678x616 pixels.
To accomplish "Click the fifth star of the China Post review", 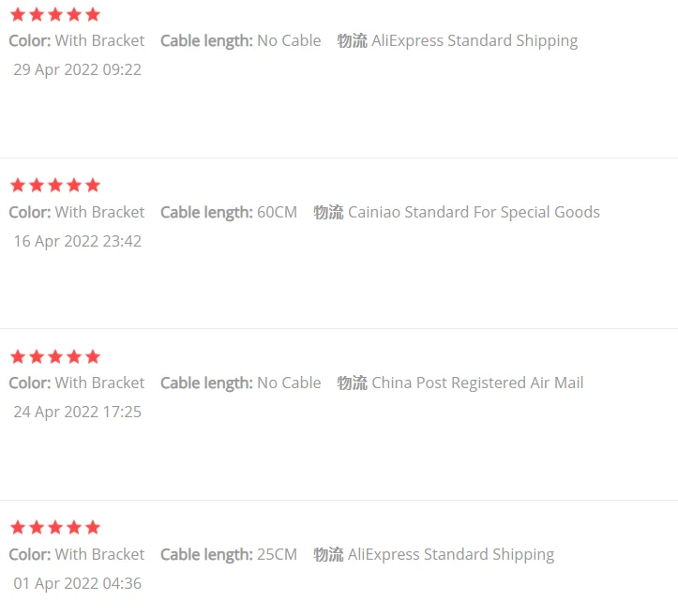I will (92, 356).
